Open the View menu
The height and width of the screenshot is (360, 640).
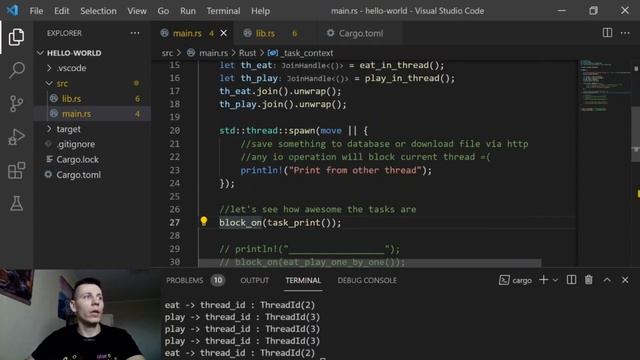coord(137,11)
